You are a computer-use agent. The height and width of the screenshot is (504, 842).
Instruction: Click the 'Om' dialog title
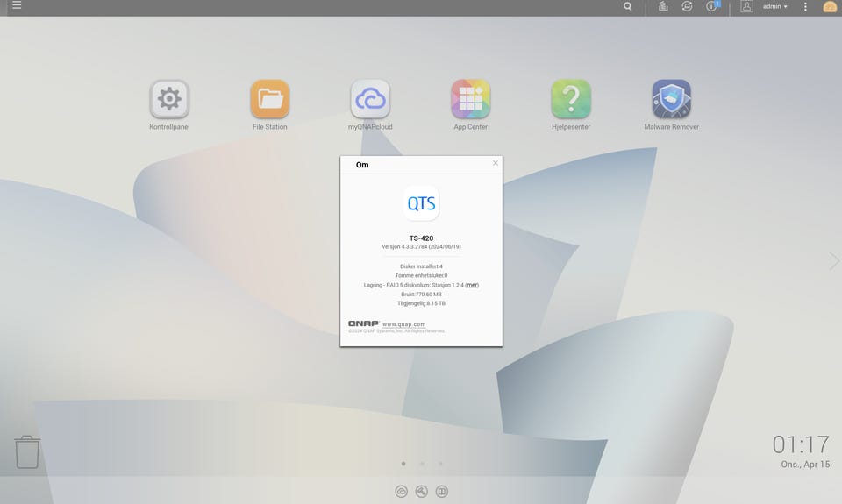pyautogui.click(x=362, y=165)
